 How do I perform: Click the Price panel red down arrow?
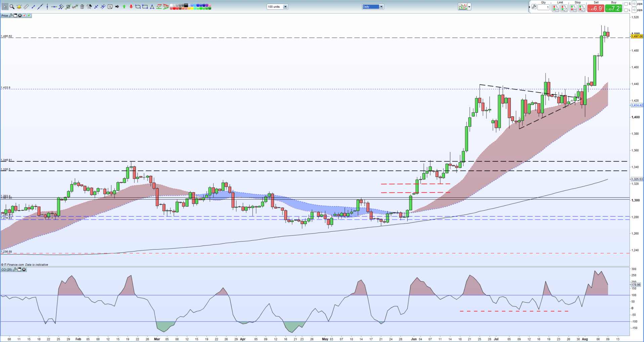pos(24,15)
